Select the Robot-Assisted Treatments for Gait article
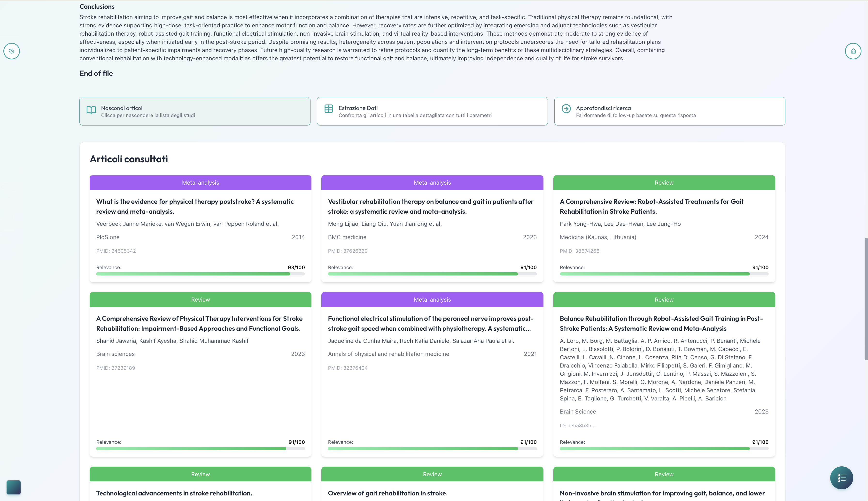Viewport: 868px width, 501px height. point(651,206)
